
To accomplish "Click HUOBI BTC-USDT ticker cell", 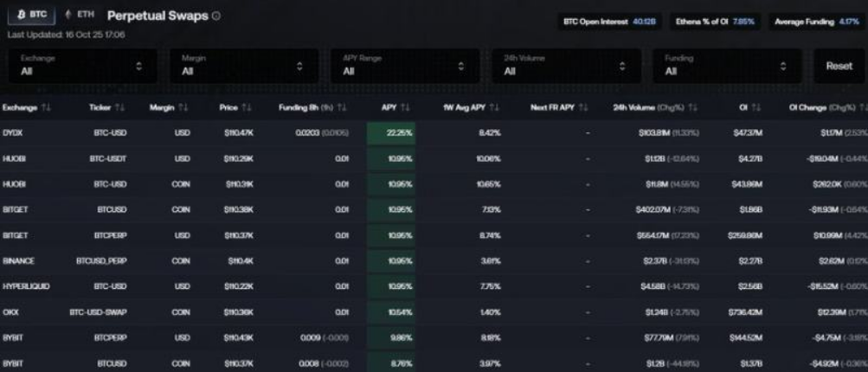I will (108, 159).
